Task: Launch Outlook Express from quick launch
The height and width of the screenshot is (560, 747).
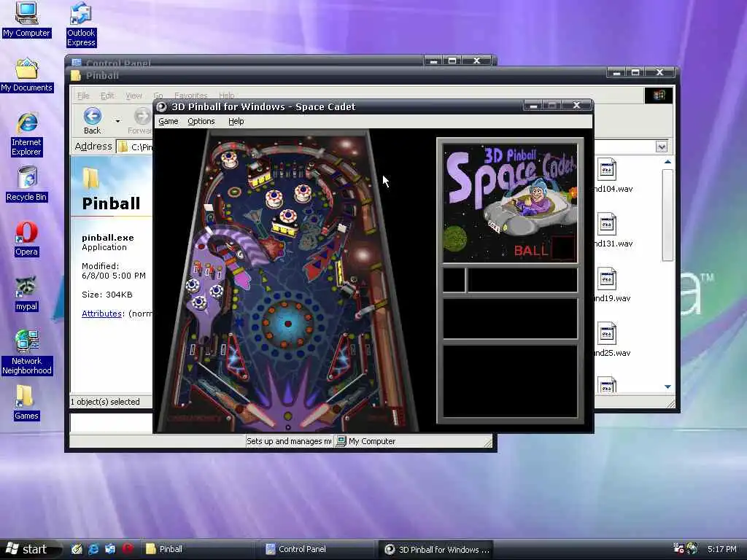Action: pyautogui.click(x=110, y=549)
